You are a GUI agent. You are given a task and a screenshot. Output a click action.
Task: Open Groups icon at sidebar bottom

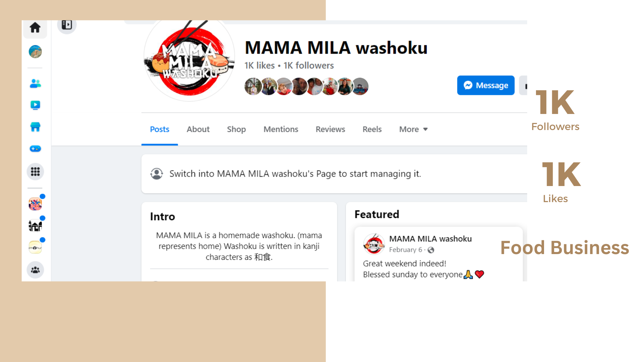[x=35, y=270]
